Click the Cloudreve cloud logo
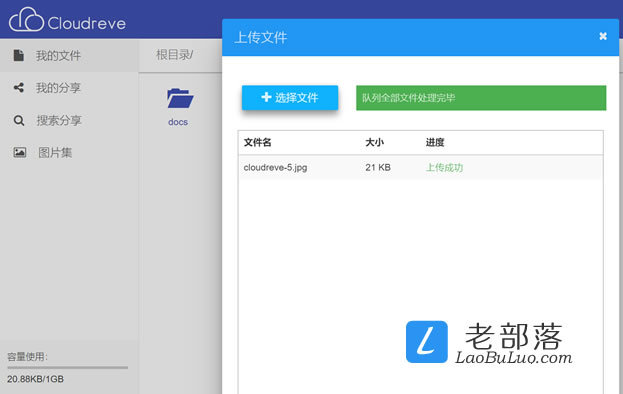623x394 pixels. tap(26, 20)
